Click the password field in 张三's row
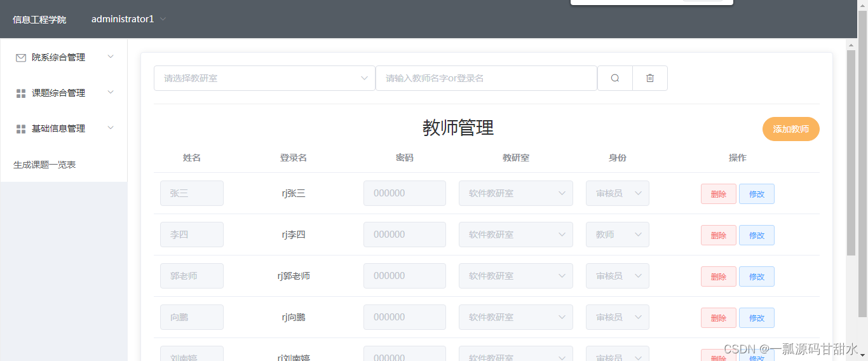 click(x=405, y=193)
